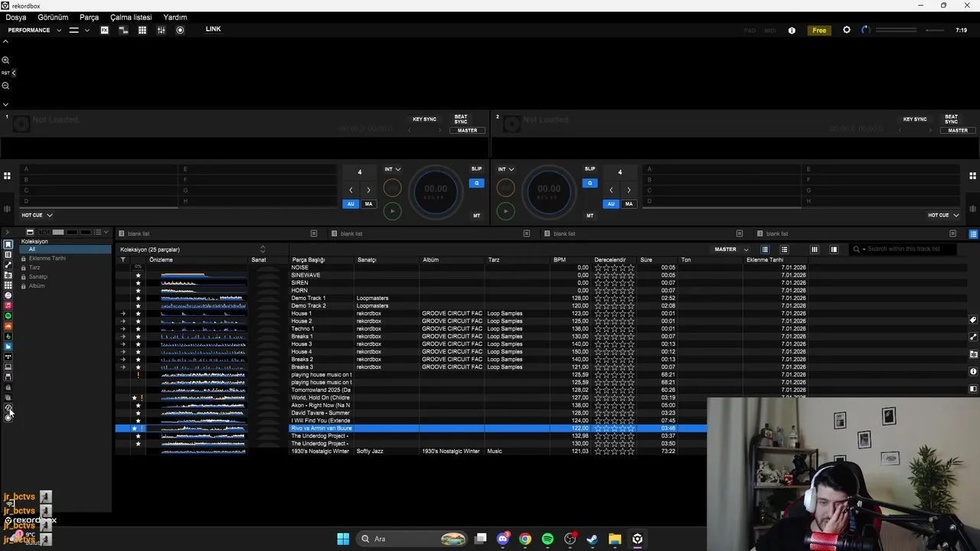Open the playlist icon in browser sidebar
980x551 pixels.
click(8, 254)
